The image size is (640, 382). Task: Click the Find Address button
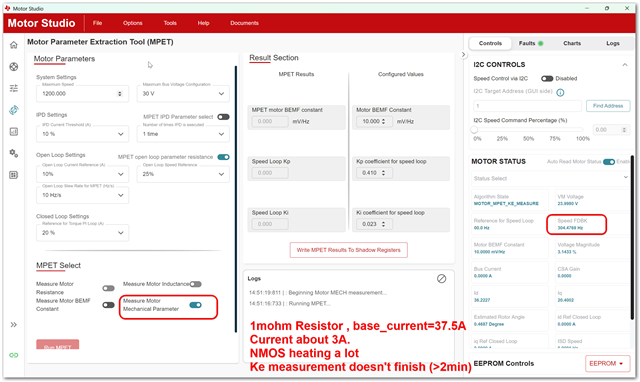[x=608, y=106]
